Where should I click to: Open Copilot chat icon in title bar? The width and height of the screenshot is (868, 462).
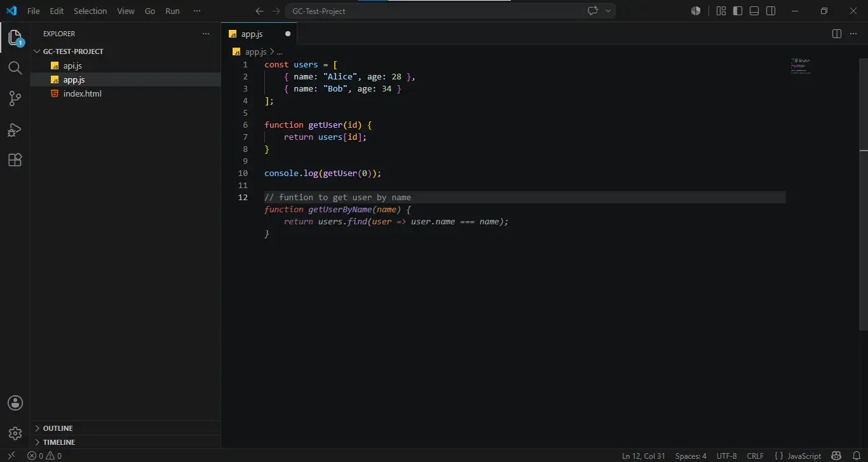593,11
